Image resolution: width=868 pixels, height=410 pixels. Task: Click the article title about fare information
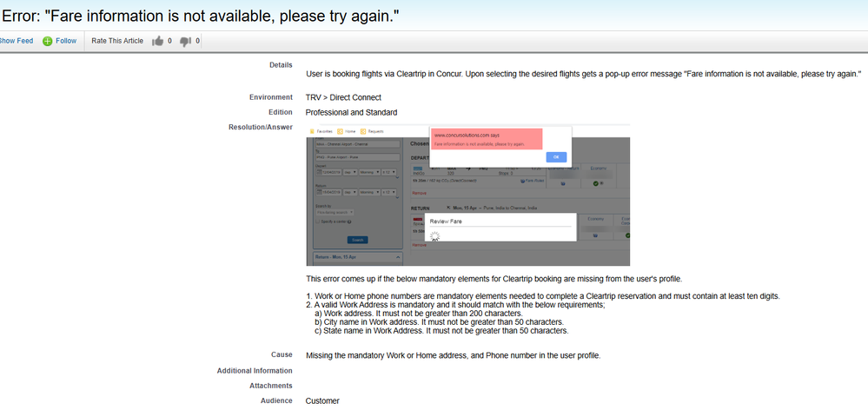click(201, 16)
